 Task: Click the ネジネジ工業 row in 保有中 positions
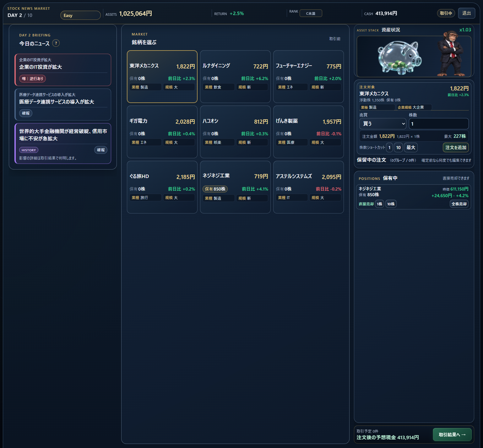414,197
